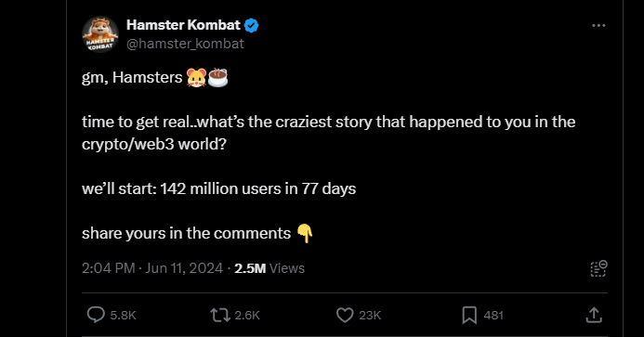Open the three-dot more options menu
The width and height of the screenshot is (644, 337).
(x=598, y=25)
